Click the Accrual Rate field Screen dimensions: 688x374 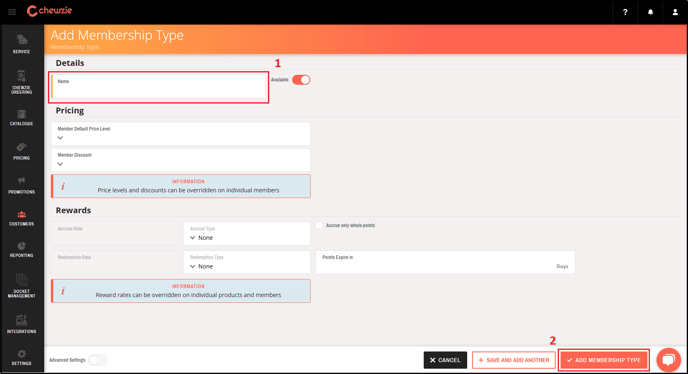115,234
